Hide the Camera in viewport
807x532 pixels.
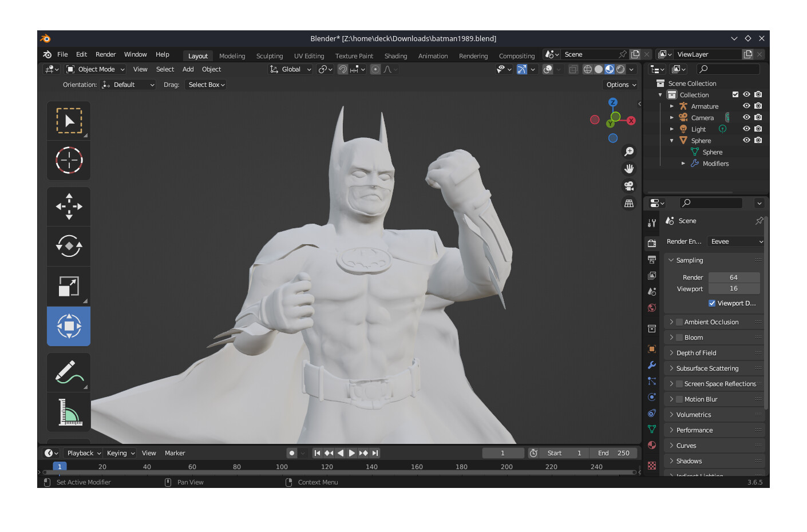(746, 117)
